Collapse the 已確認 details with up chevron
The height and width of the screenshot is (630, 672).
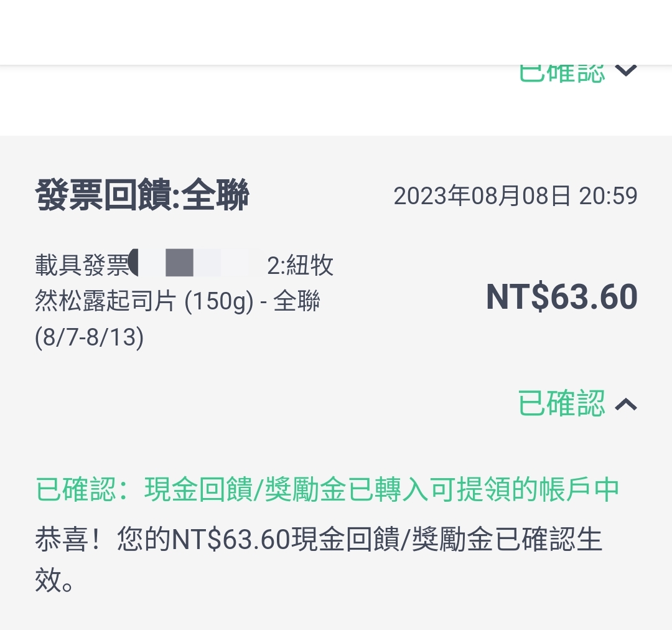tap(626, 405)
